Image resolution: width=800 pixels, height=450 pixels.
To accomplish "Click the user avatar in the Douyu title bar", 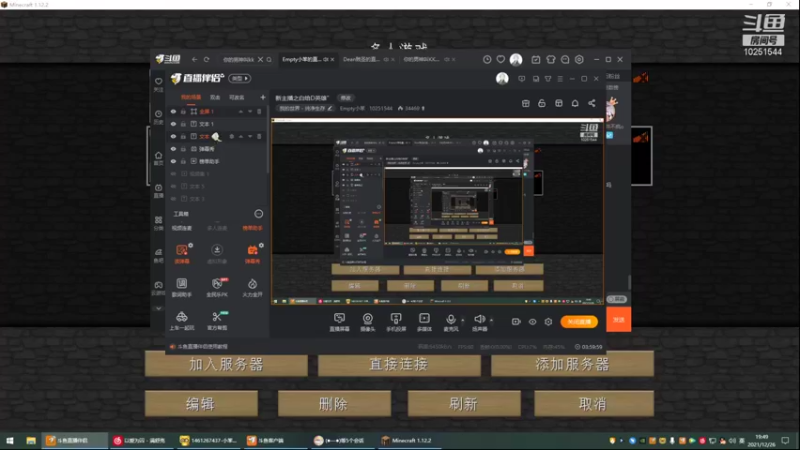I will pyautogui.click(x=516, y=60).
